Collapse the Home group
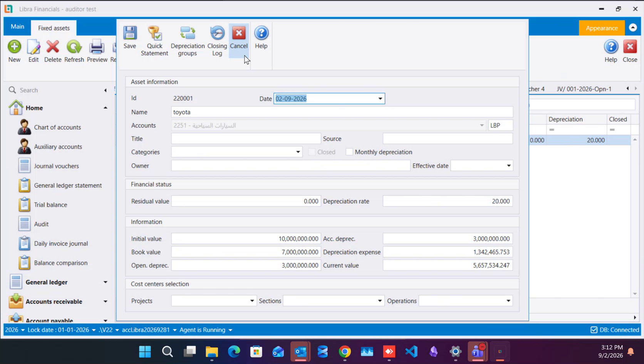The height and width of the screenshot is (364, 644). 105,108
